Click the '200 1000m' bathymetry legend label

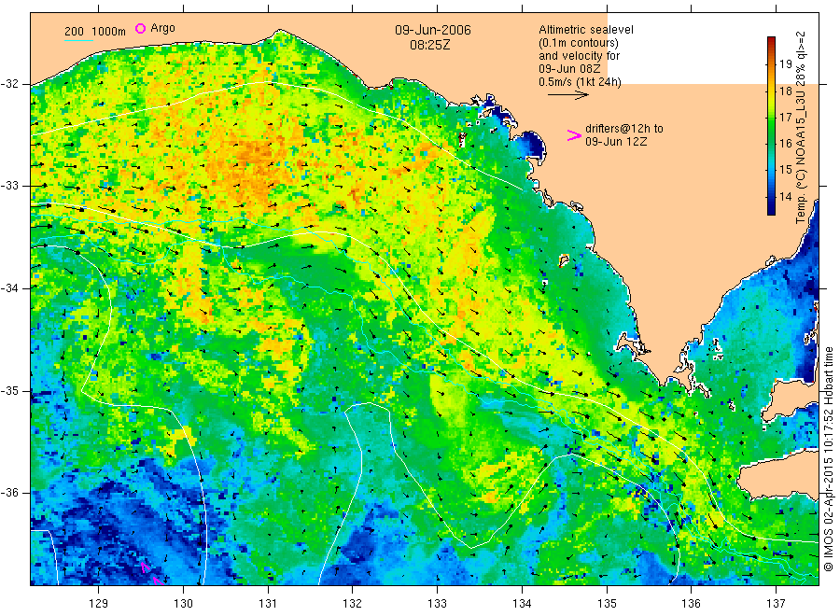coord(95,32)
